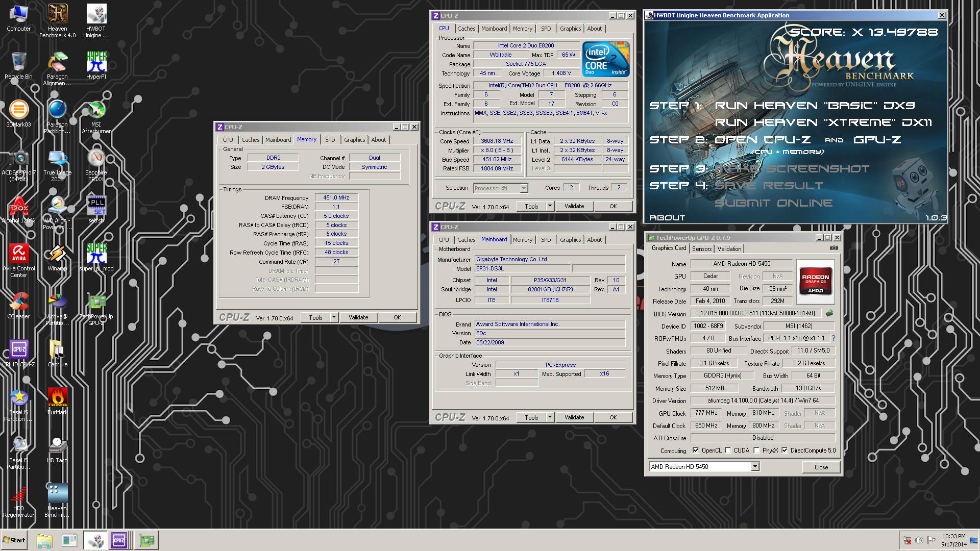The height and width of the screenshot is (551, 980).
Task: Launch the setfsb desktop shortcut
Action: tap(96, 210)
